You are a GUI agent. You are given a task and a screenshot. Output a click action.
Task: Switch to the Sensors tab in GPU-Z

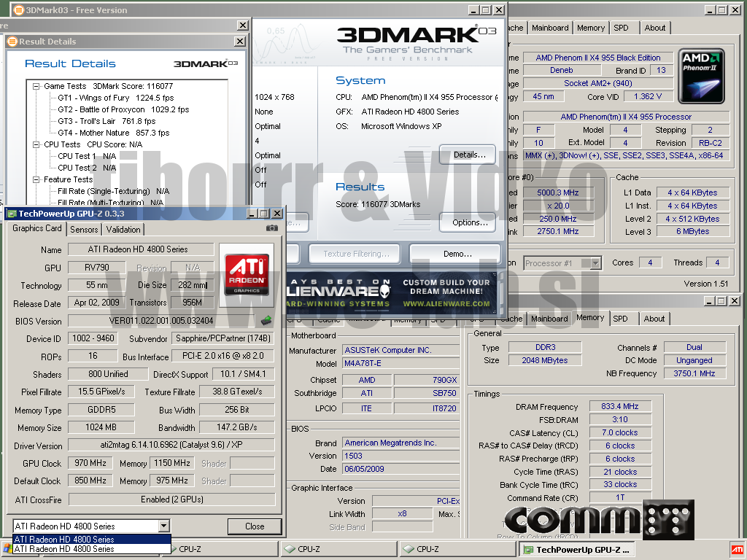point(84,230)
